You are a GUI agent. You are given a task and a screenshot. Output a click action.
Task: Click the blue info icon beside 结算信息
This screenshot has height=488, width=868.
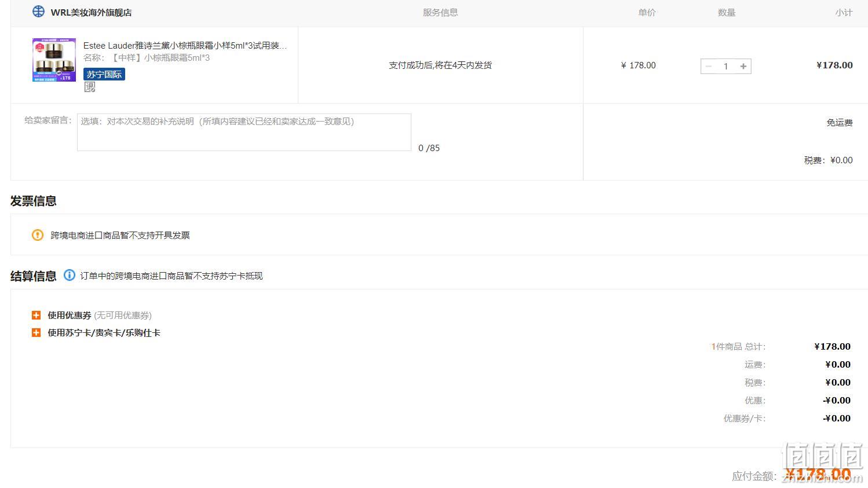click(69, 275)
